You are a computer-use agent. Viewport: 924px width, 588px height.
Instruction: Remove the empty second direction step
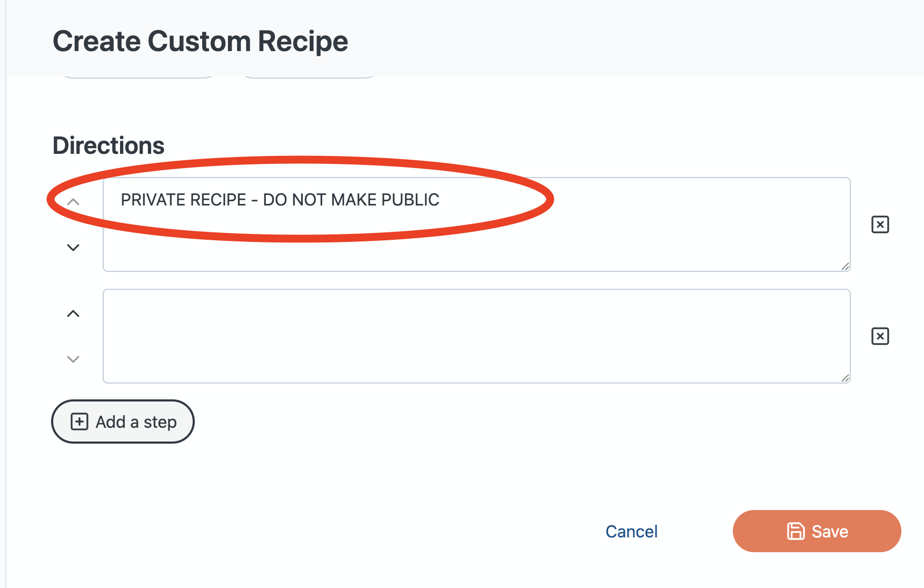[x=880, y=336]
